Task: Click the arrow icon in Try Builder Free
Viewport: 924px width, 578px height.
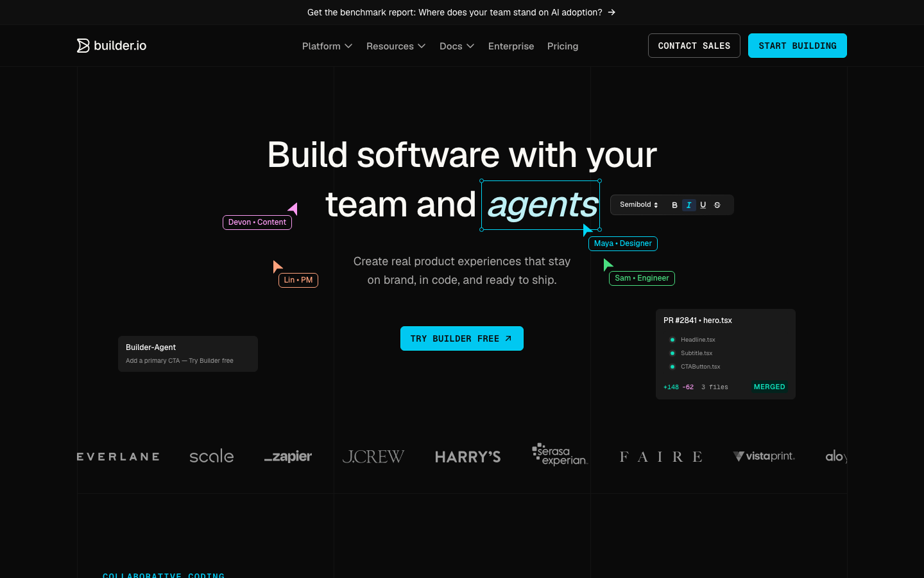Action: [508, 338]
